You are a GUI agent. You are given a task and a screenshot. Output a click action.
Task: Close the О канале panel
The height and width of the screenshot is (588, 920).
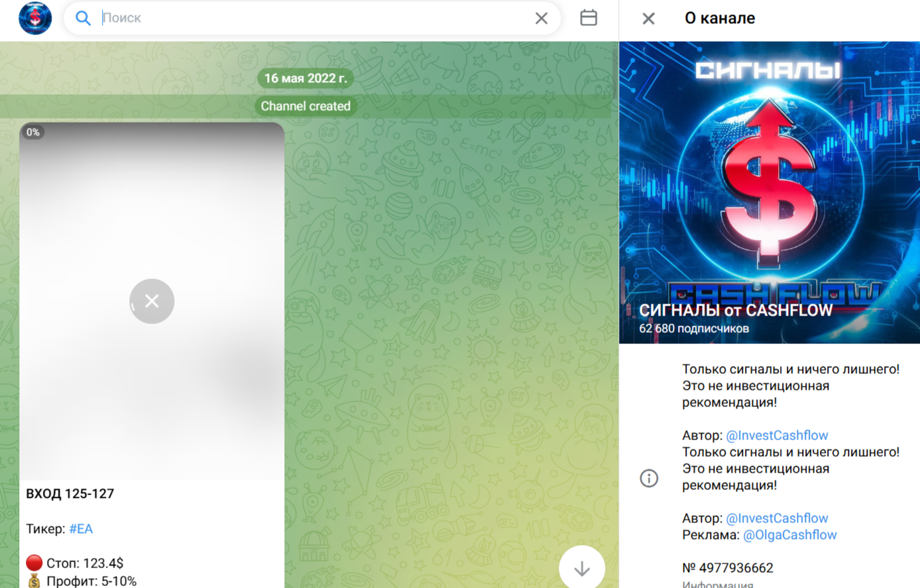click(x=648, y=19)
